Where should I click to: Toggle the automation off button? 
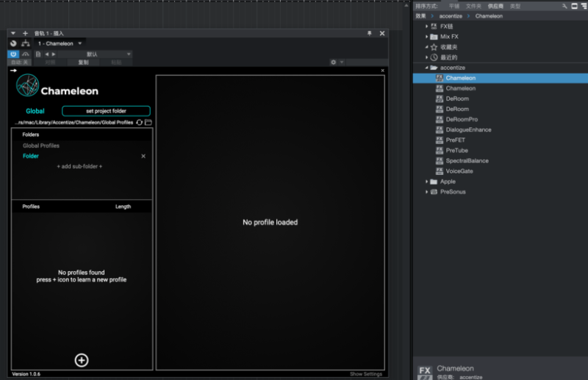(21, 62)
